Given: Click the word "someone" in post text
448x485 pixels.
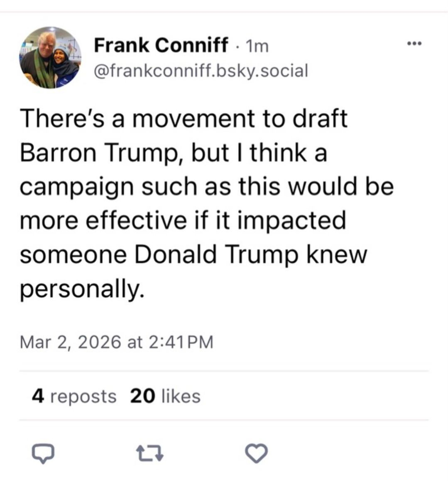Looking at the screenshot, I should 73,254.
